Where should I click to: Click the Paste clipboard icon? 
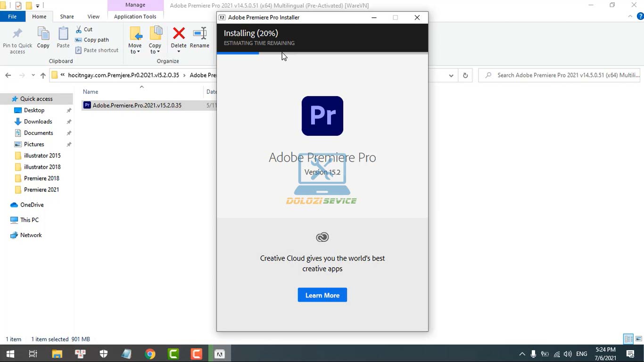tap(63, 34)
